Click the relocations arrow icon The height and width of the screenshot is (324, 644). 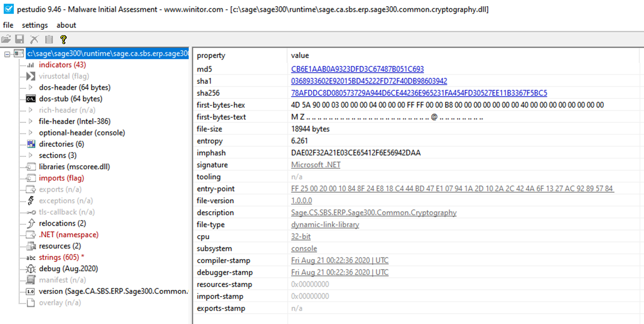(x=31, y=223)
